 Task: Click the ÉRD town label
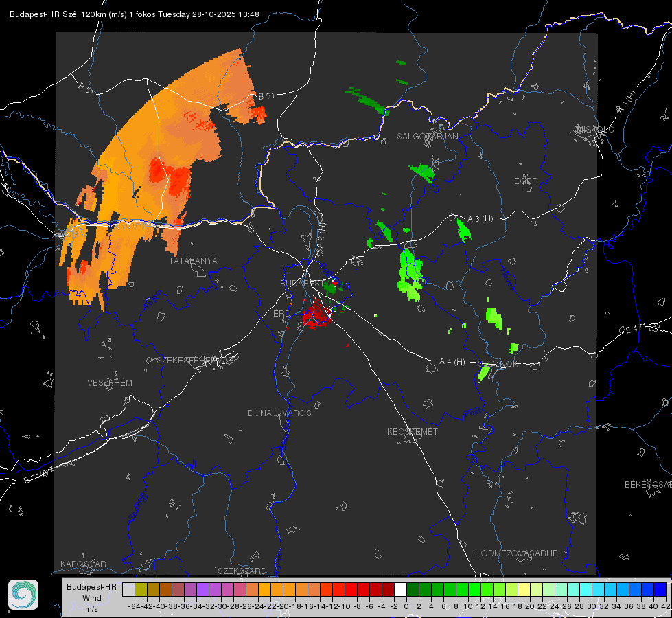(281, 314)
